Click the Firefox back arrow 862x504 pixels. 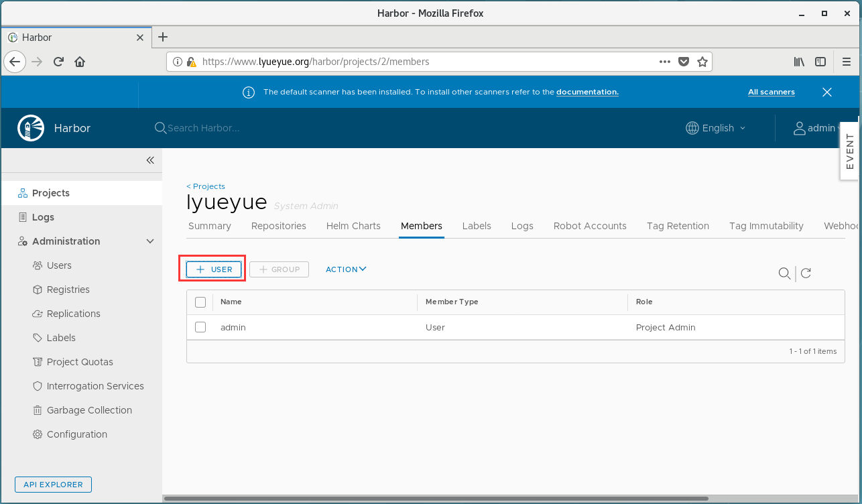(15, 62)
